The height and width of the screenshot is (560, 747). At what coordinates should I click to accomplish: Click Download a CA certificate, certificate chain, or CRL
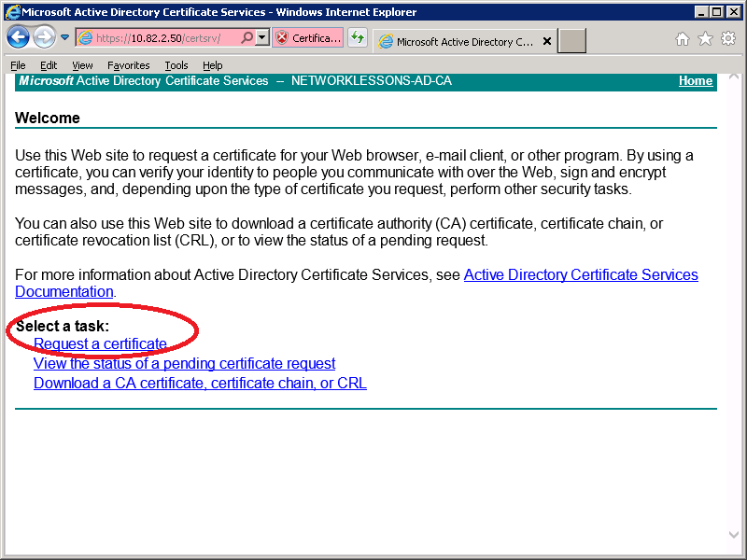(200, 383)
